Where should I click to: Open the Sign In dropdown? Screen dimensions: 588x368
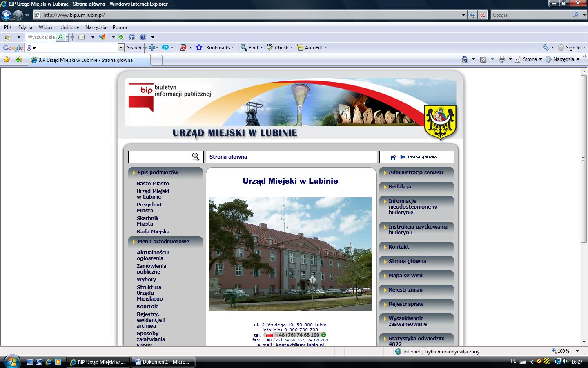(x=584, y=48)
